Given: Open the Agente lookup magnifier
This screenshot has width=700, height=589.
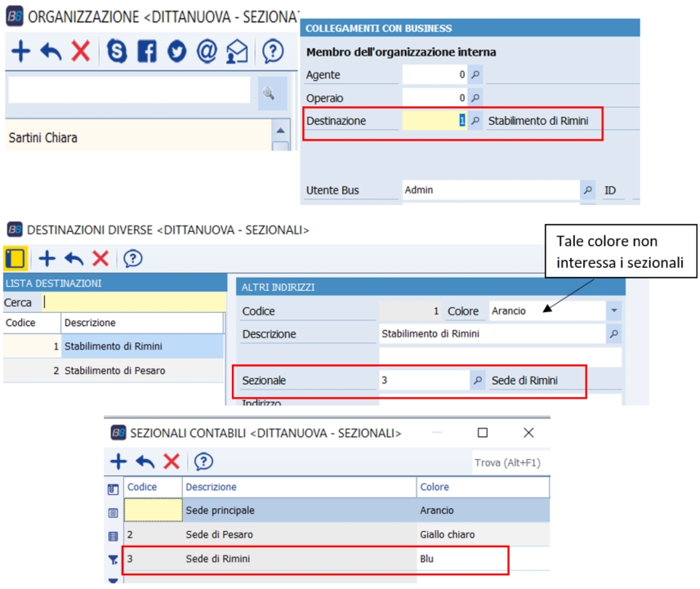Looking at the screenshot, I should coord(475,74).
